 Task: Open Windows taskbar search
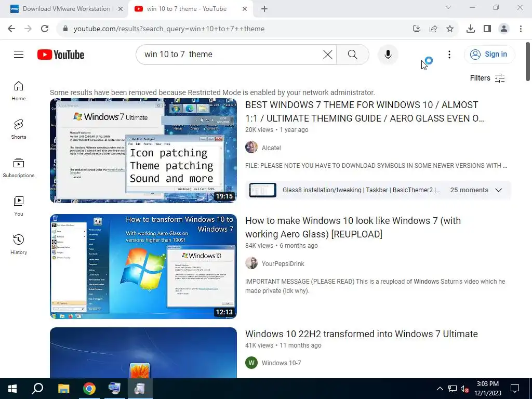(37, 389)
